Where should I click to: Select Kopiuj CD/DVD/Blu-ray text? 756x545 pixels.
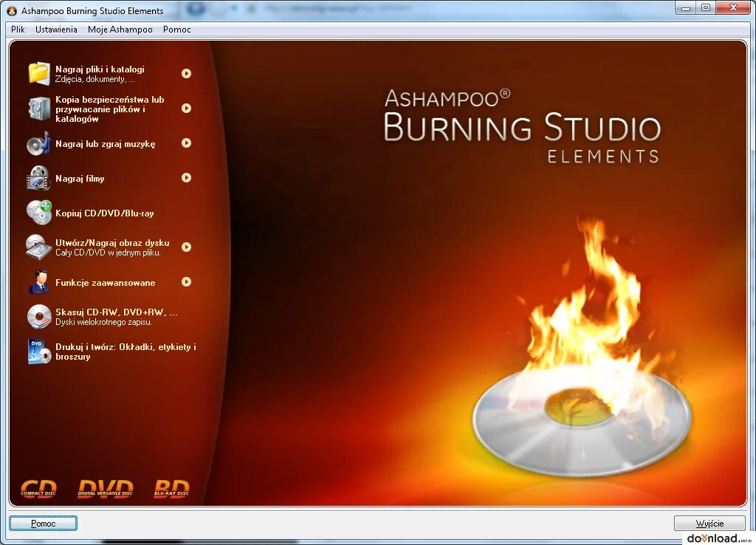[105, 213]
